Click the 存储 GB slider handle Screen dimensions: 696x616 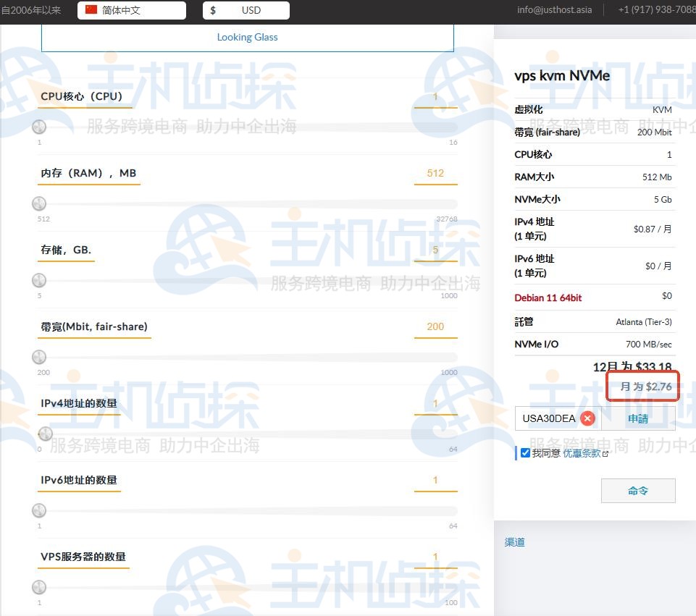(39, 280)
